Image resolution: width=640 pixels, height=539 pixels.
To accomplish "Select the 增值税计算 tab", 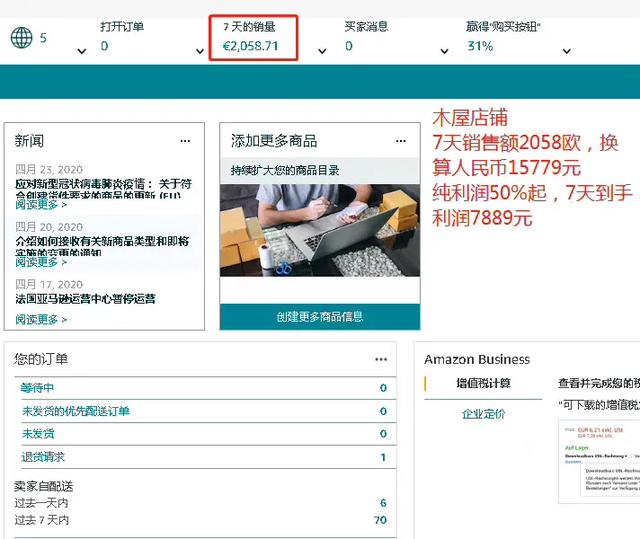I will point(483,384).
